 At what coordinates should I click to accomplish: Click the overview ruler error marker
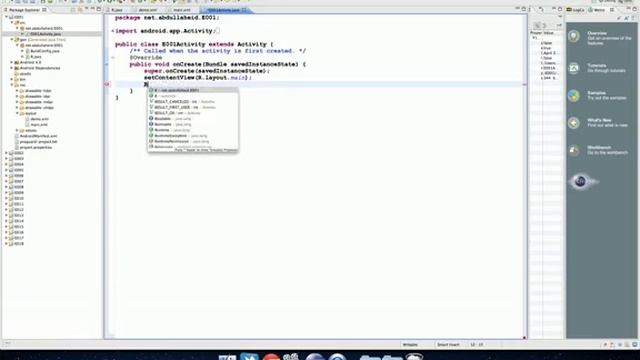coord(524,84)
